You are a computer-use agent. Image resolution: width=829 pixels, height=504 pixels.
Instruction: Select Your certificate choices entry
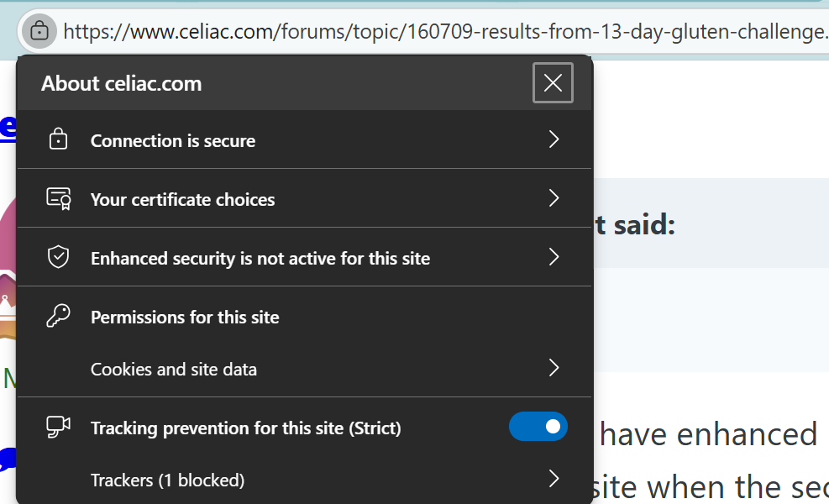tap(183, 200)
